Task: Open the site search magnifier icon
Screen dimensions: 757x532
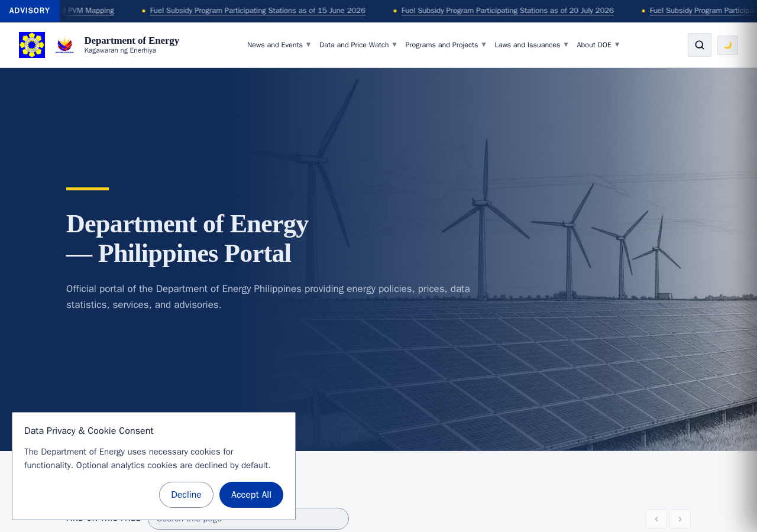Action: click(700, 45)
